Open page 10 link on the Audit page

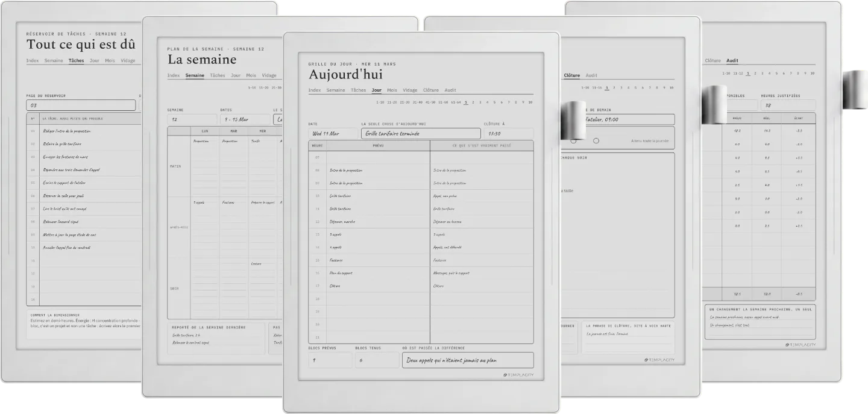pos(812,73)
